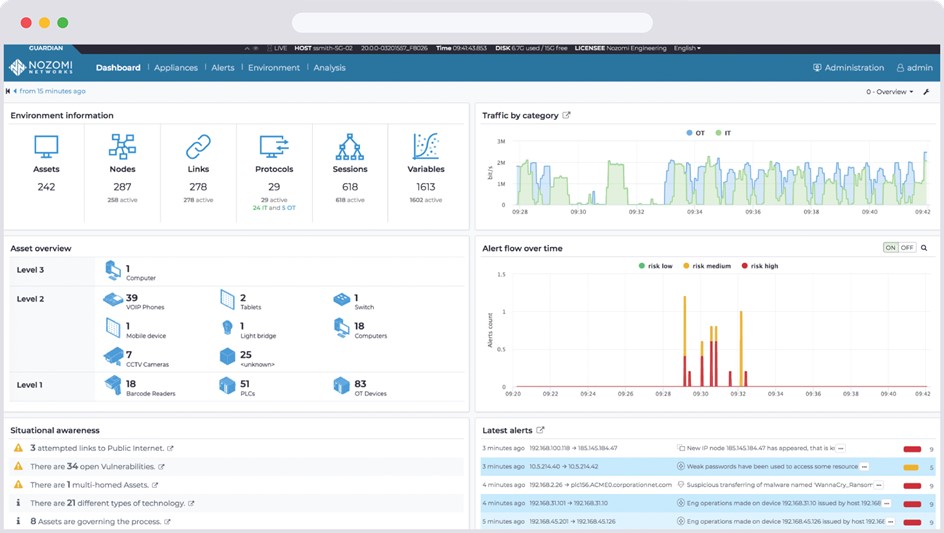This screenshot has height=533, width=944.
Task: Select the Sessions hierarchy icon
Action: [x=349, y=147]
